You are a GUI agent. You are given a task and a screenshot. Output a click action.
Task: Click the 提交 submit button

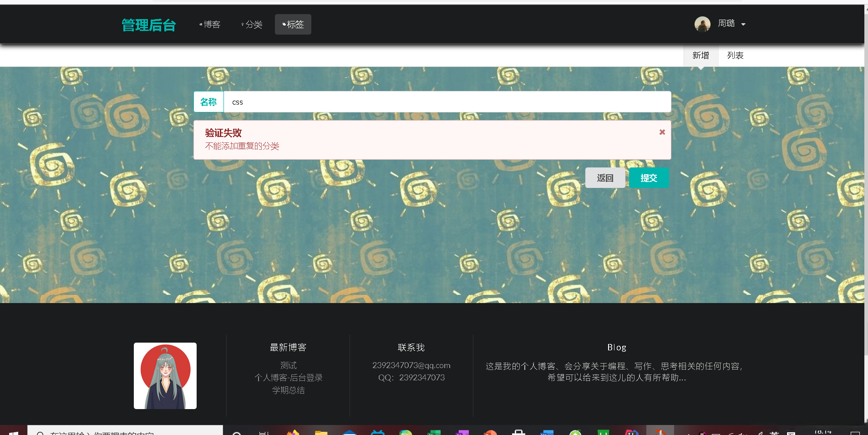tap(648, 177)
